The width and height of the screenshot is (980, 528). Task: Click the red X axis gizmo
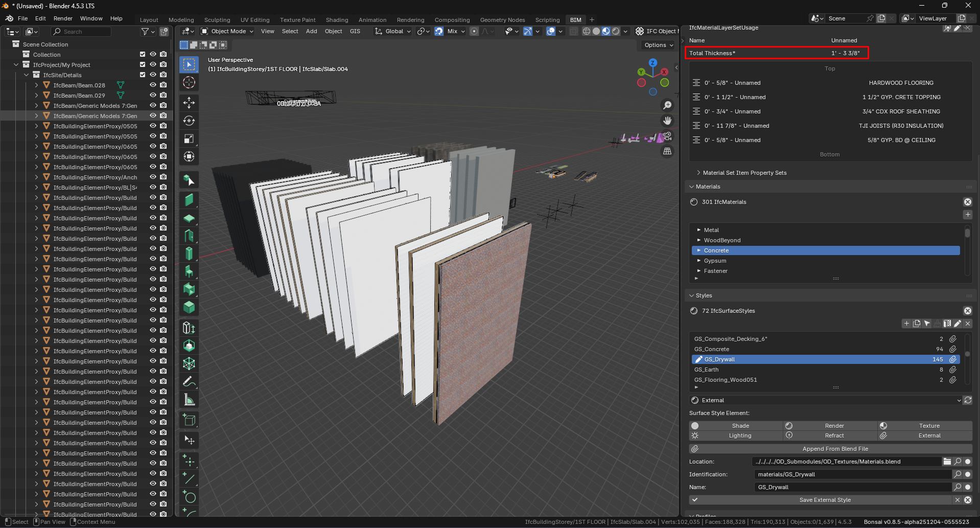click(664, 72)
